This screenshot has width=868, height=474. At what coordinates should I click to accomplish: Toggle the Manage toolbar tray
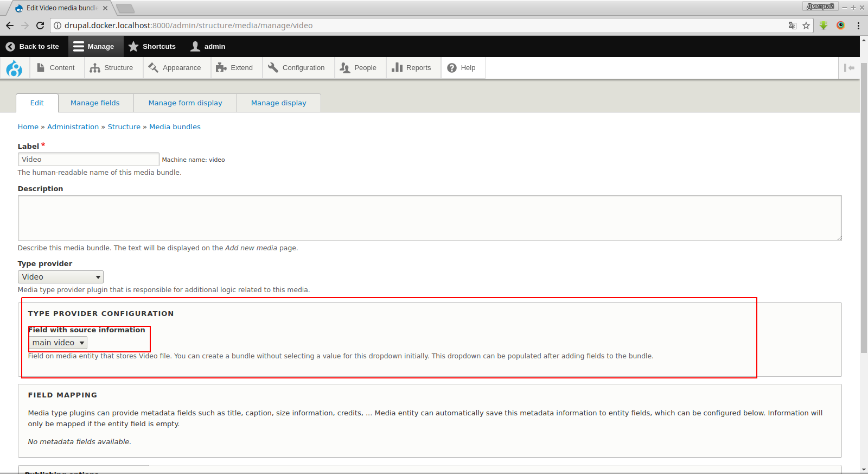(x=94, y=47)
